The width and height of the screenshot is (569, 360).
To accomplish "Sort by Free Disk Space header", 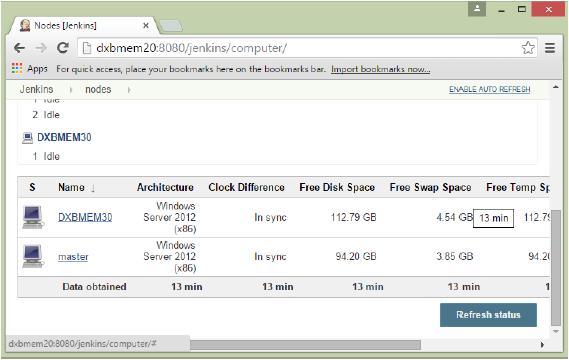I will (337, 187).
